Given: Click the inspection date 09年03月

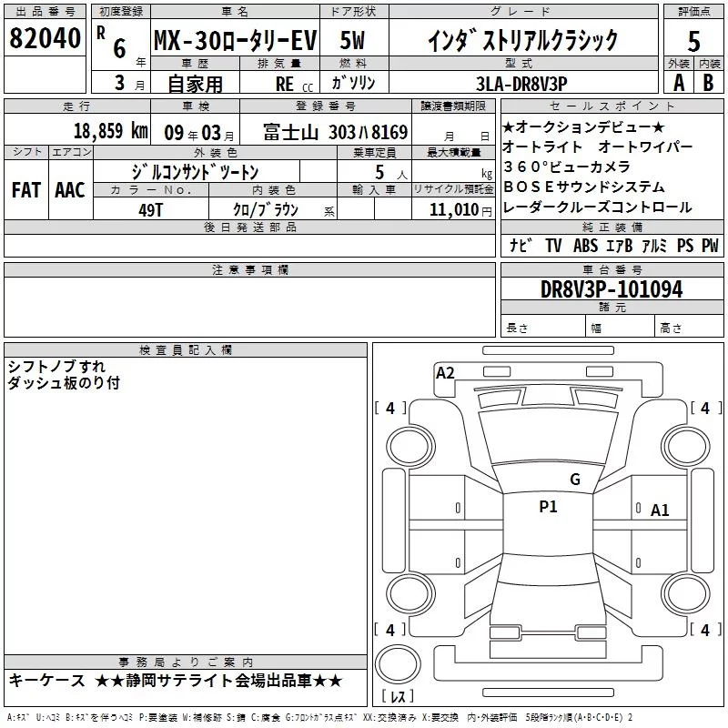Looking at the screenshot, I should point(199,133).
